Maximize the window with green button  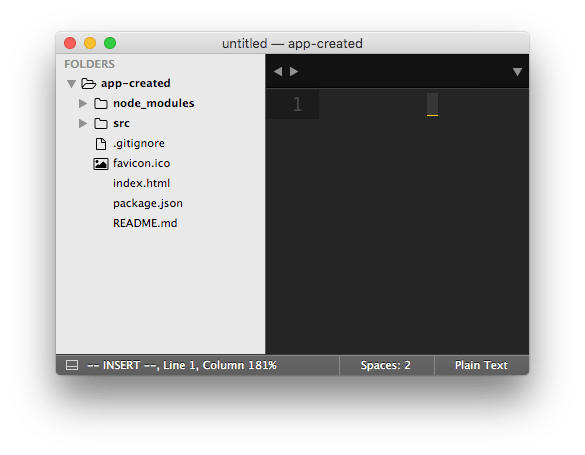tap(110, 43)
